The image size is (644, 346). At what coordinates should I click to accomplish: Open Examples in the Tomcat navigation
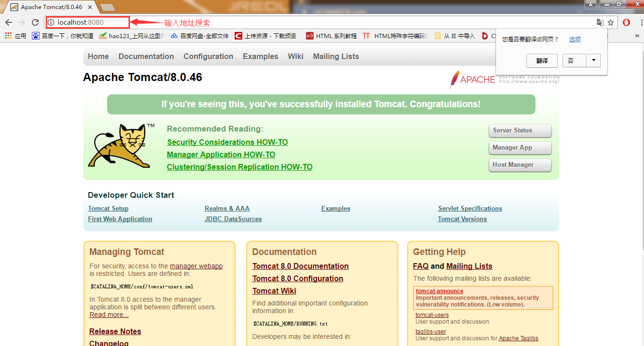(x=260, y=56)
